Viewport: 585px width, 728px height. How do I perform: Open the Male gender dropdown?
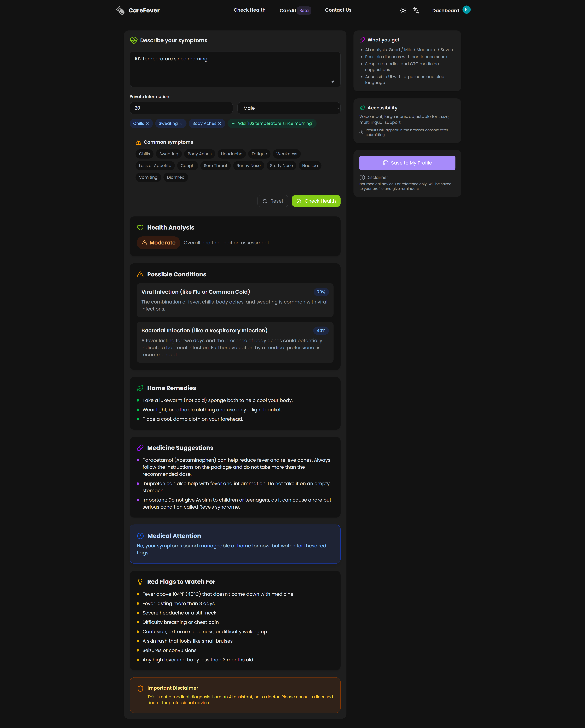289,108
